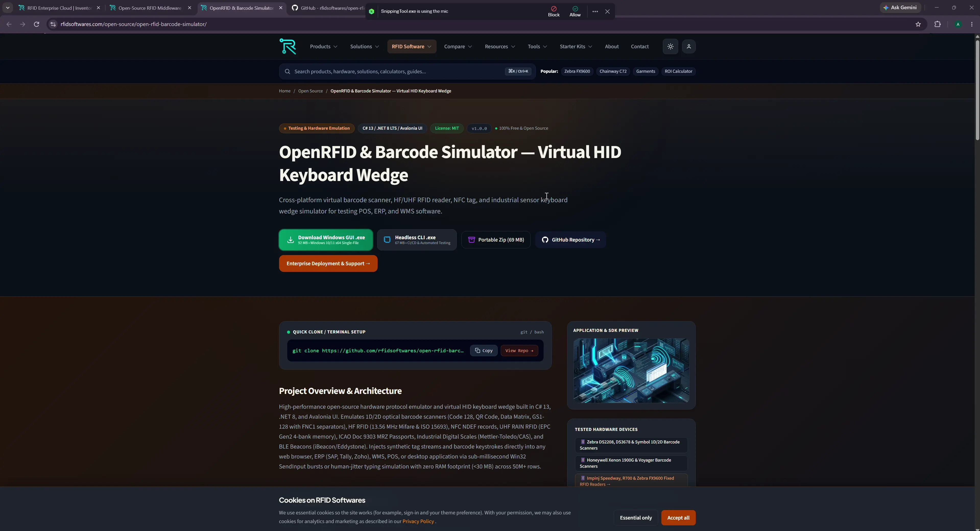The height and width of the screenshot is (531, 980).
Task: Click the browser reload icon
Action: coord(37,24)
